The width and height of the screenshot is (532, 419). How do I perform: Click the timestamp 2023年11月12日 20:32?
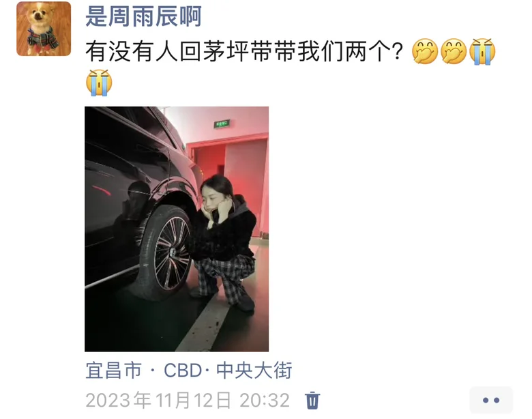[188, 400]
